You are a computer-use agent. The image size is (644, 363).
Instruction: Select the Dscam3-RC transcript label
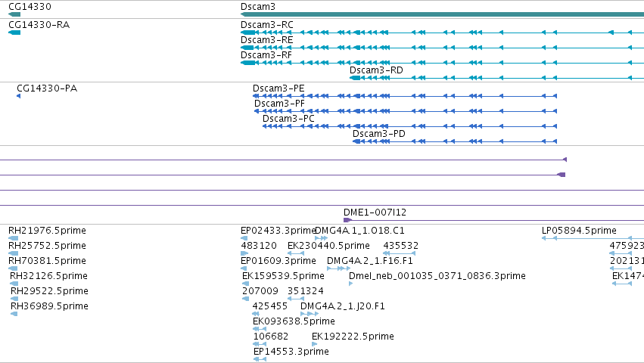pyautogui.click(x=267, y=25)
